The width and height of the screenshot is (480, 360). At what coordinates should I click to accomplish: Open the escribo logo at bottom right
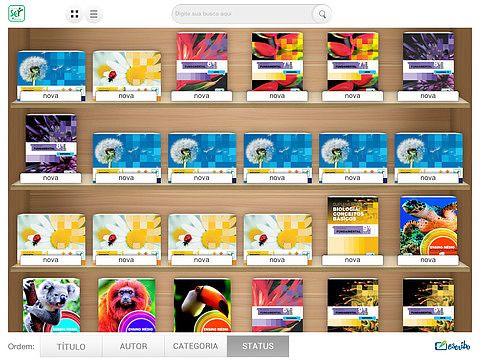452,346
